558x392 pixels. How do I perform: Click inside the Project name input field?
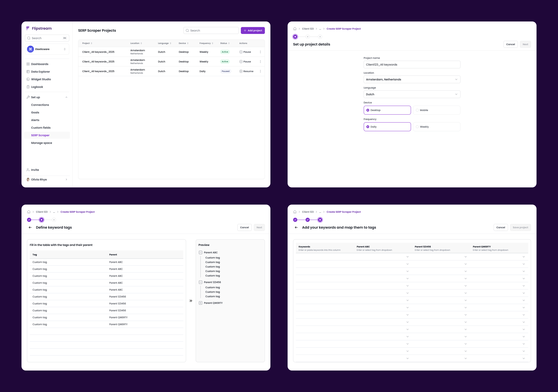[x=412, y=64]
